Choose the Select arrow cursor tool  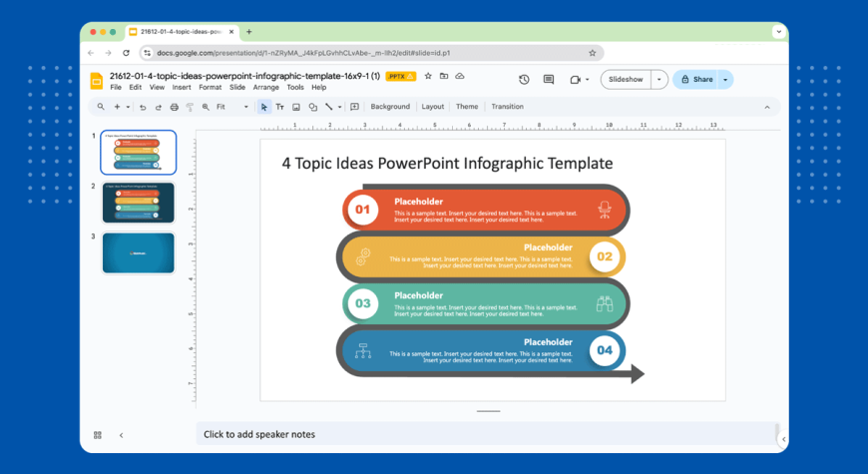(264, 107)
